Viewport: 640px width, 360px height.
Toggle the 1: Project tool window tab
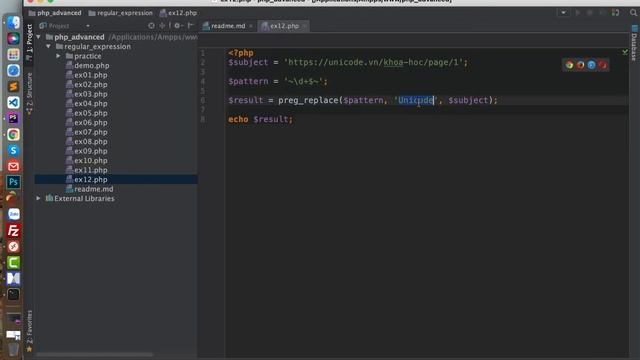tap(29, 42)
